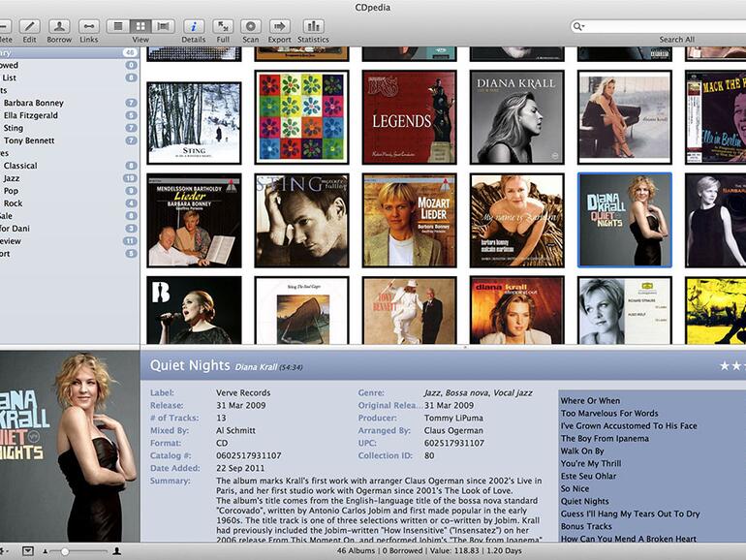This screenshot has width=746, height=560.
Task: Select the Sting snowy winter album cover
Action: (194, 123)
